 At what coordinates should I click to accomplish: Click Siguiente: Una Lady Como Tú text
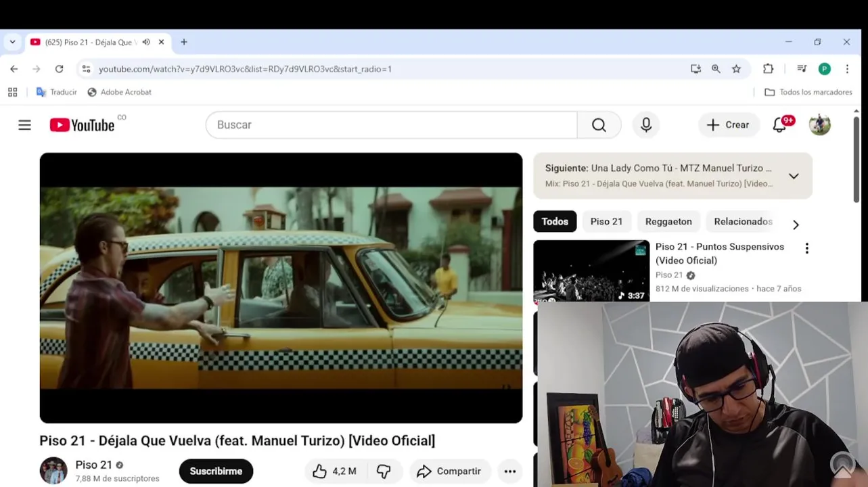tap(658, 168)
